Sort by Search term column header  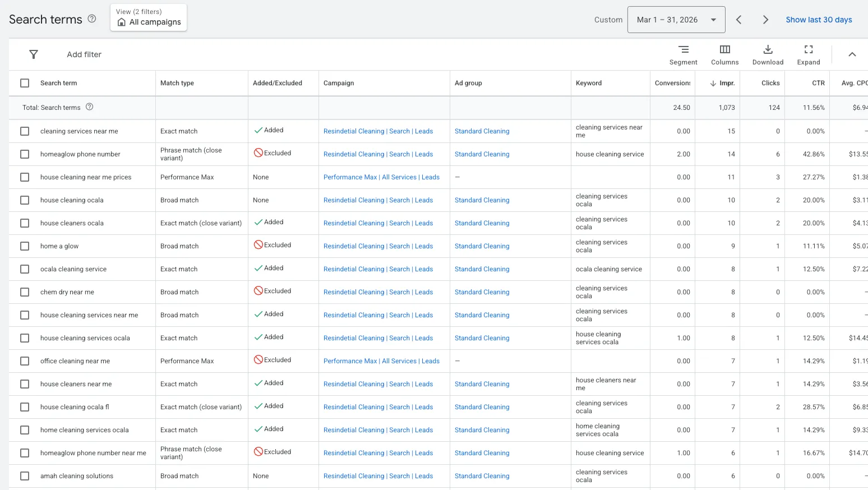pyautogui.click(x=58, y=83)
